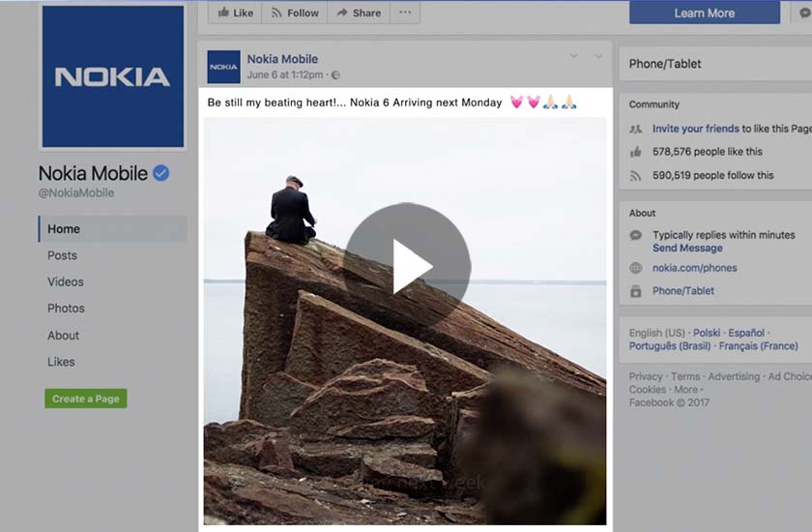This screenshot has height=532, width=812.
Task: Select Home in the page sidebar
Action: (112, 229)
